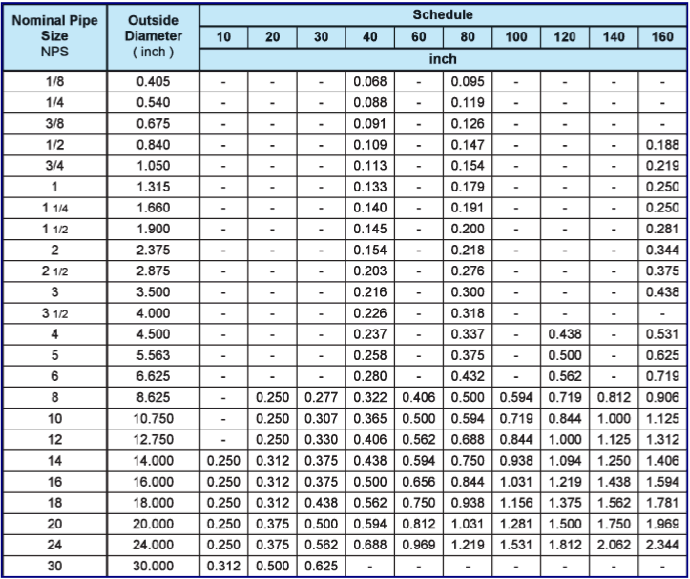Click wall thickness '0.113' in the 3/4 row
Screen dimensions: 690x579
[x=370, y=166]
